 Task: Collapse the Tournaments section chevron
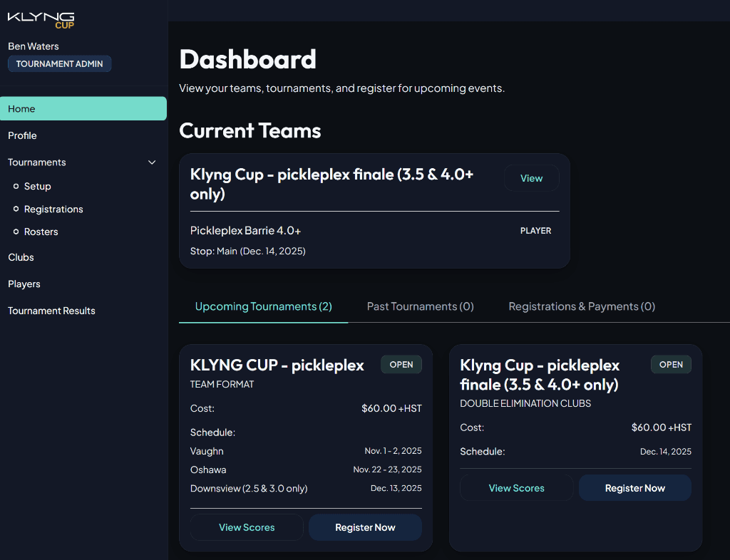(x=152, y=162)
